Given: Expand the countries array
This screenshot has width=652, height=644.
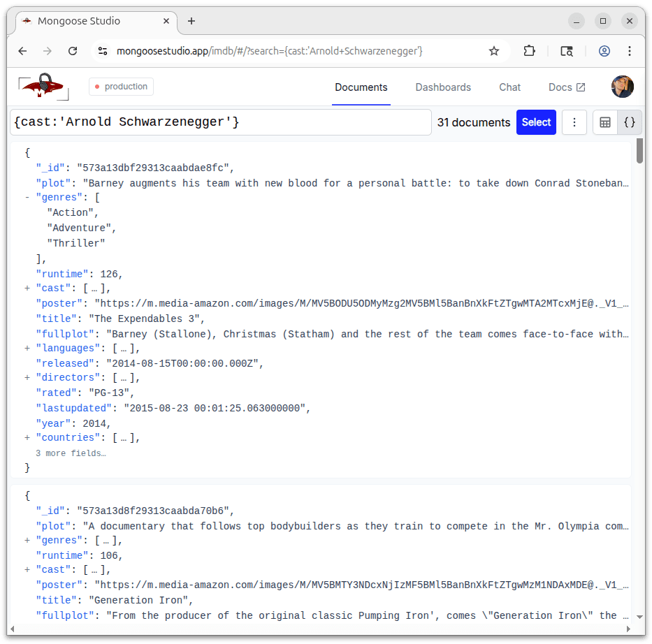Looking at the screenshot, I should [27, 437].
